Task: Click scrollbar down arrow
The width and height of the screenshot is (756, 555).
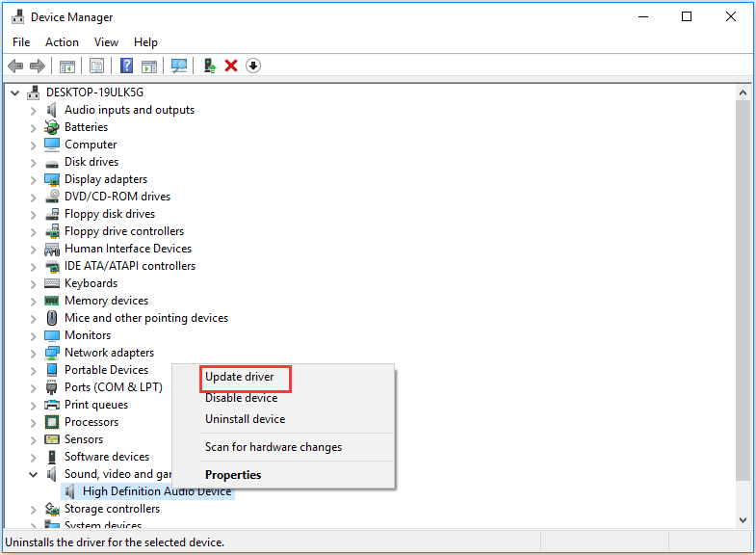Action: pyautogui.click(x=743, y=519)
